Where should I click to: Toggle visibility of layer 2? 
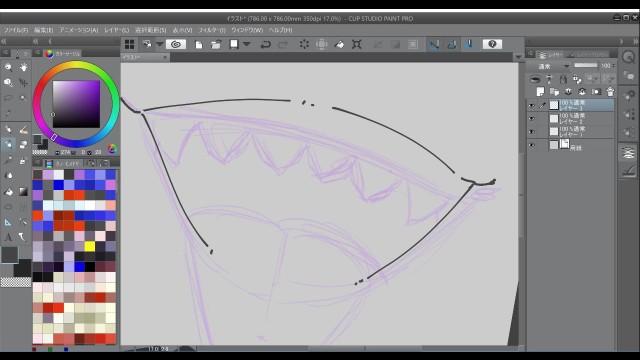click(531, 119)
